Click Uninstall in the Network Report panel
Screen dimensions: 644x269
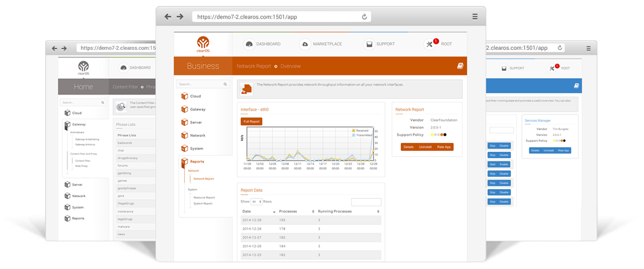pyautogui.click(x=425, y=147)
